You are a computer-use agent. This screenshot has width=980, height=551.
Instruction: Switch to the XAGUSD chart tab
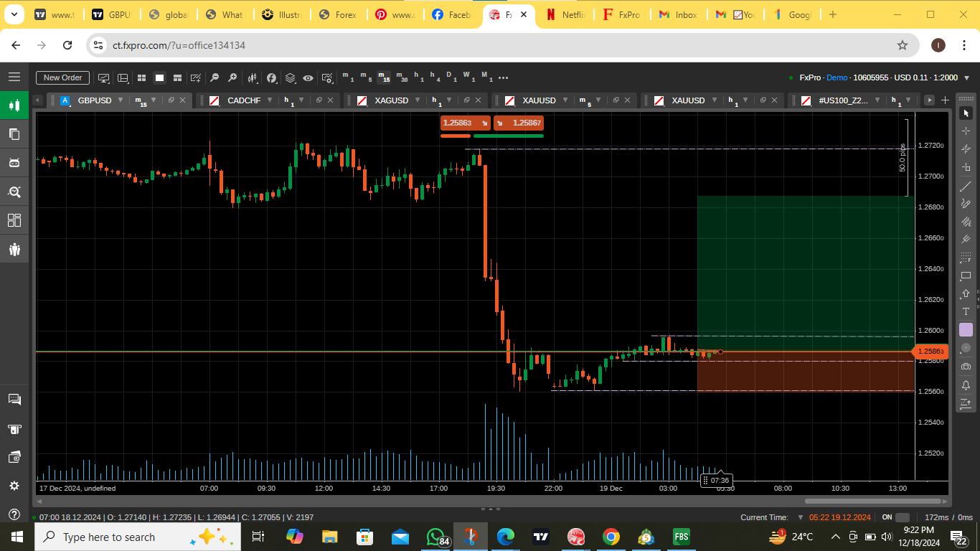point(392,100)
